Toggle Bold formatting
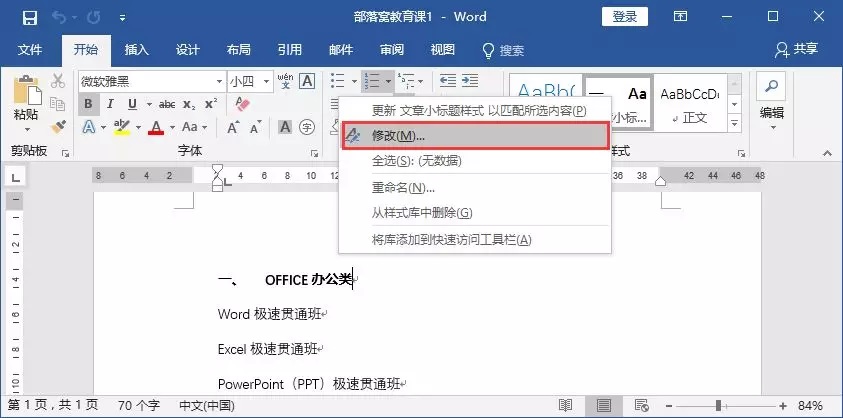 (x=88, y=104)
